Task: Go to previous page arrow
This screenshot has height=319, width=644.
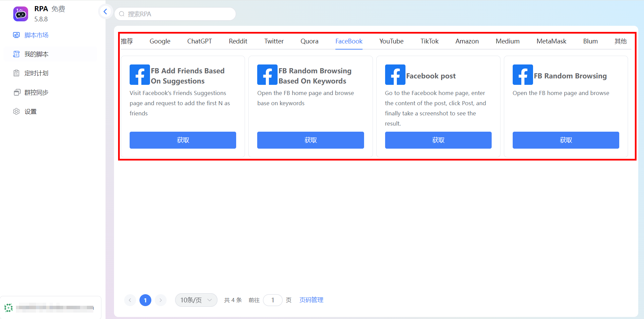Action: [130, 300]
